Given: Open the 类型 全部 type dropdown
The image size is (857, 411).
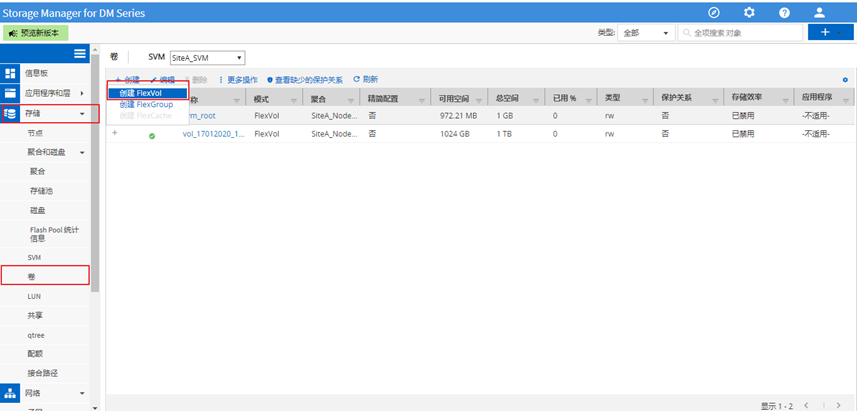Looking at the screenshot, I should (646, 33).
